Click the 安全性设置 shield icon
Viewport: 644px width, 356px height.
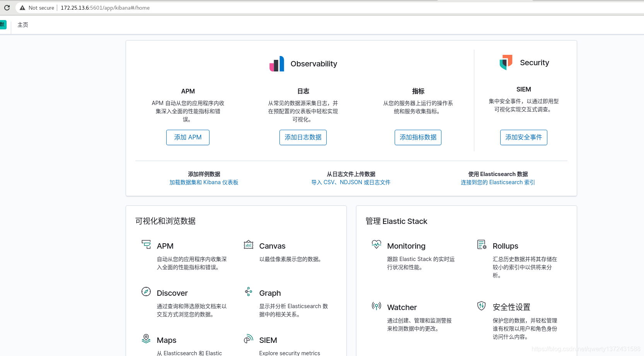[x=482, y=306]
